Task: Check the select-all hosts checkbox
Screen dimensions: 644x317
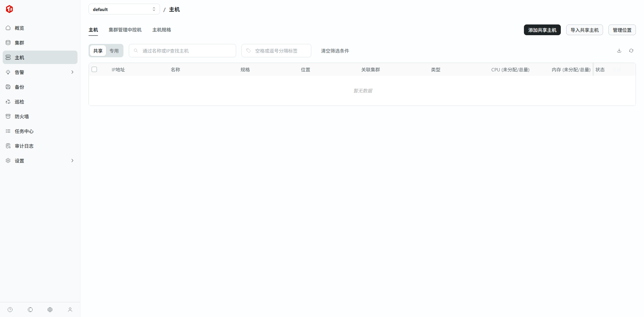Action: (94, 69)
